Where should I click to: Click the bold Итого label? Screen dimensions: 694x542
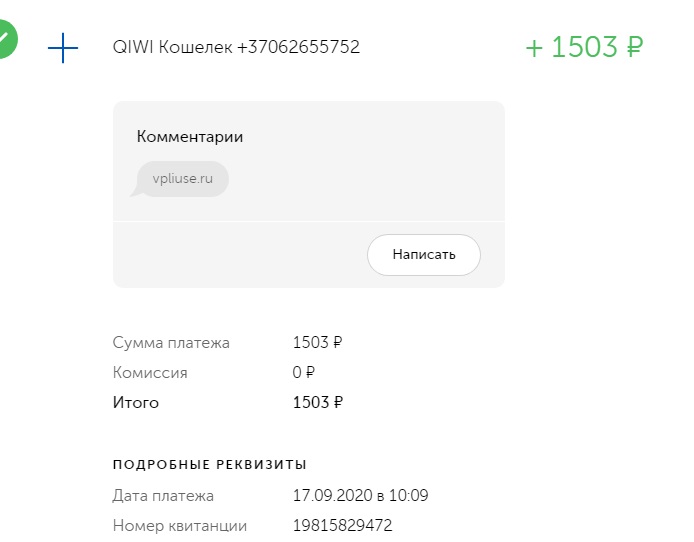coord(135,403)
